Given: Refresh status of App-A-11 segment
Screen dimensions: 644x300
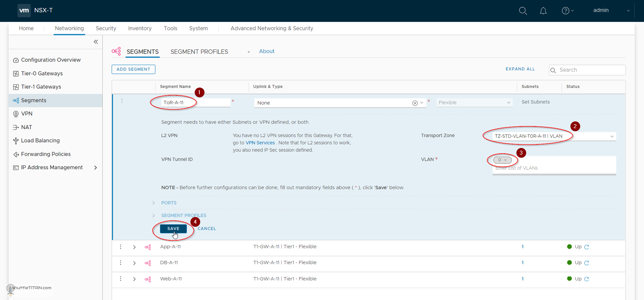Looking at the screenshot, I should (587, 247).
